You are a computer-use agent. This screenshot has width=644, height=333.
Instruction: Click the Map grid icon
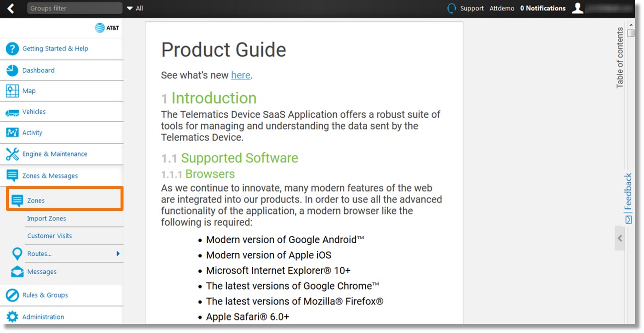pos(12,91)
